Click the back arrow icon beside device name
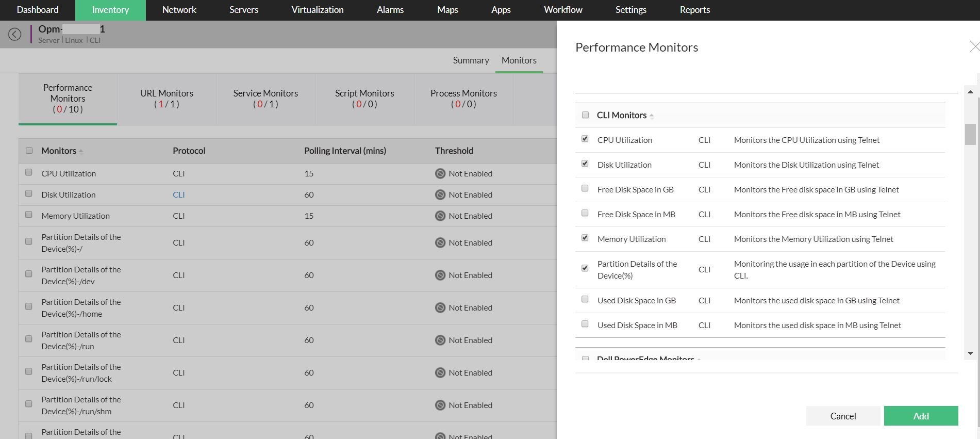Viewport: 980px width, 439px height. [15, 35]
